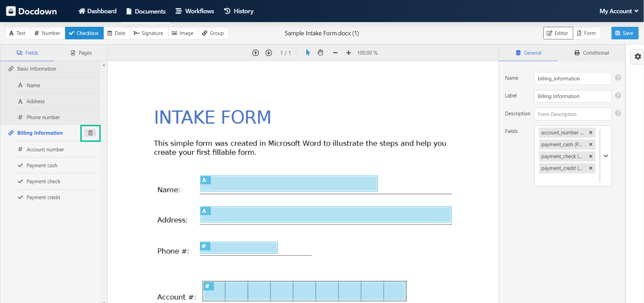Select the Checkbox field type tool
Viewport: 644px width, 303px height.
(84, 33)
